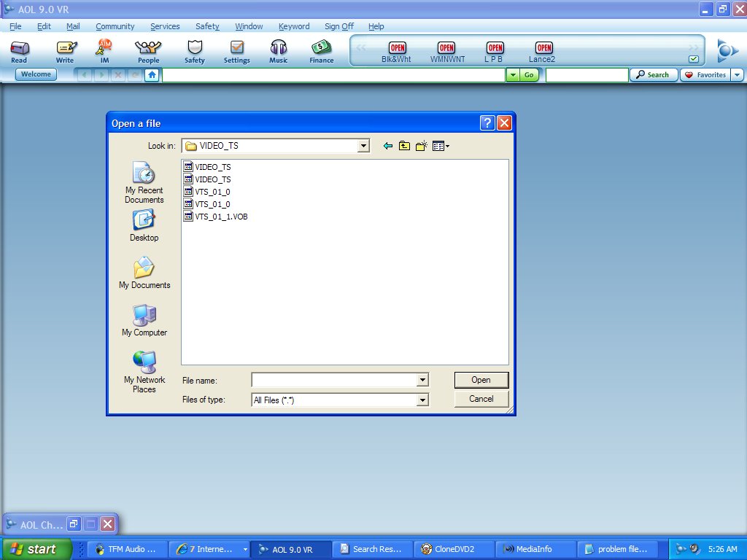
Task: Click the dialog Help question mark button
Action: (x=487, y=123)
